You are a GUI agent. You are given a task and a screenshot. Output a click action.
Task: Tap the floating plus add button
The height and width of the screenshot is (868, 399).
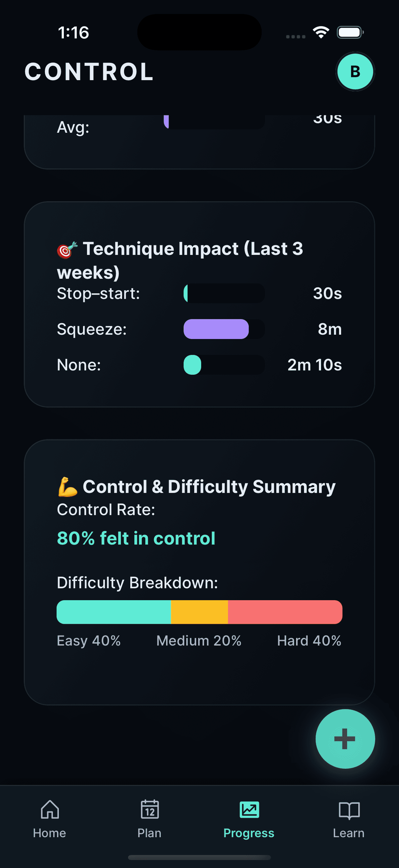(x=345, y=739)
